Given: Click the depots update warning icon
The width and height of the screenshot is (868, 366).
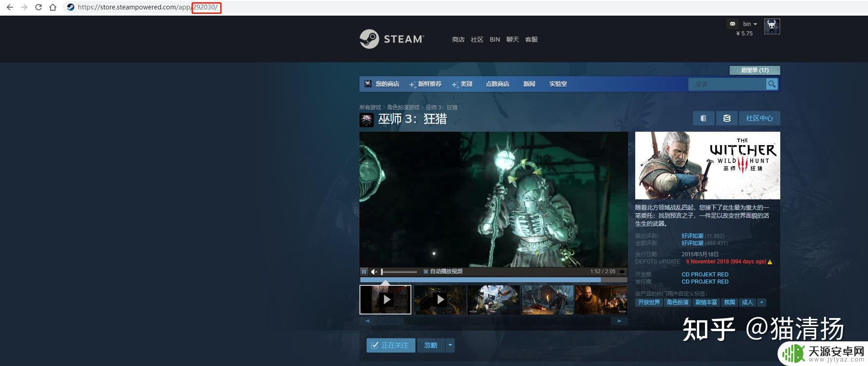Looking at the screenshot, I should pos(770,262).
